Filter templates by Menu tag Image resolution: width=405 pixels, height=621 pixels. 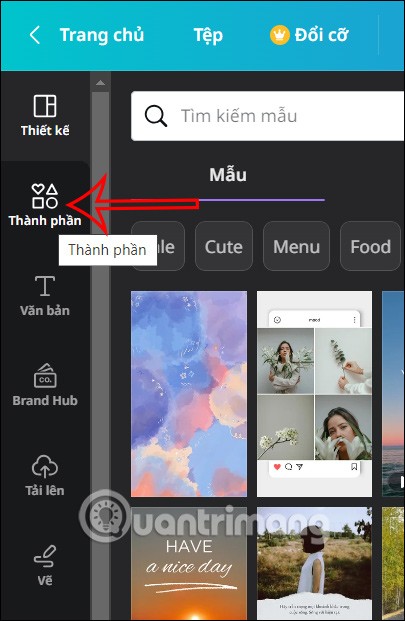pyautogui.click(x=296, y=246)
